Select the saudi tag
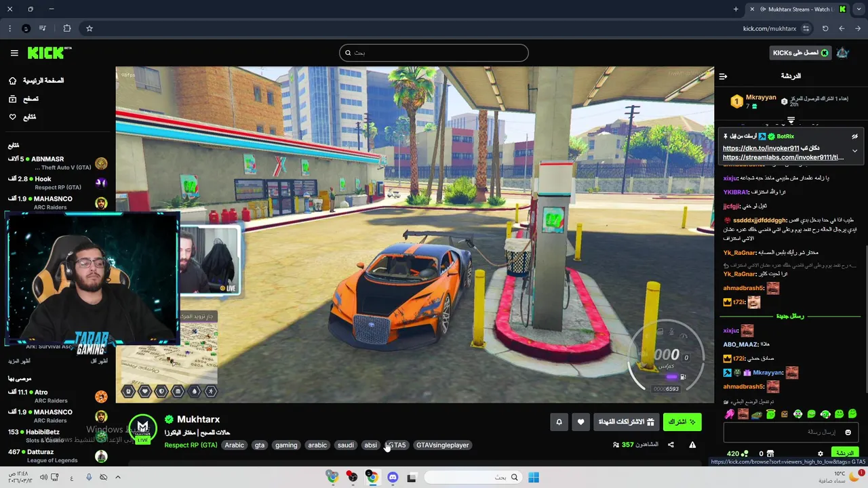The height and width of the screenshot is (488, 868). (346, 445)
